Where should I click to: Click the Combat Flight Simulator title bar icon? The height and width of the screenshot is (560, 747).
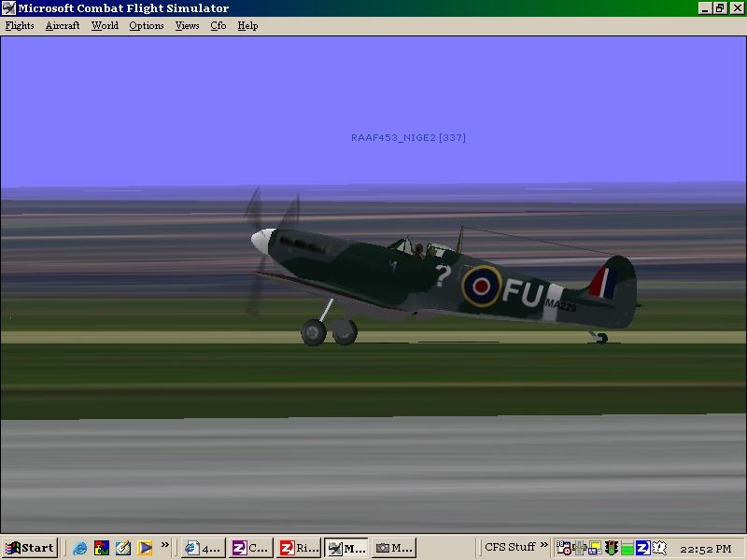[8, 8]
